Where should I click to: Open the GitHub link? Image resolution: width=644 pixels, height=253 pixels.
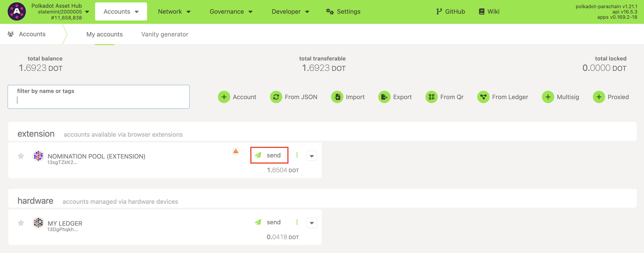(451, 11)
